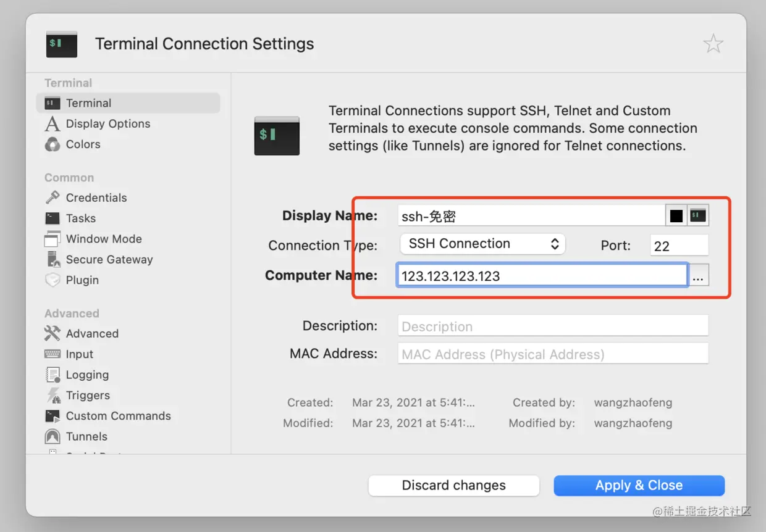This screenshot has width=766, height=532.
Task: Click the ellipsis button beside Computer Name
Action: click(x=698, y=276)
